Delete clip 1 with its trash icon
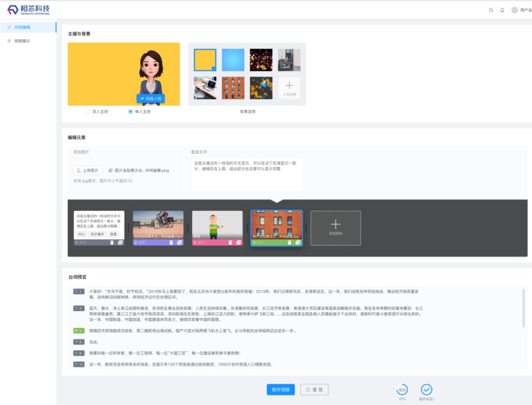Viewport: 532px width, 405px height. [x=112, y=242]
